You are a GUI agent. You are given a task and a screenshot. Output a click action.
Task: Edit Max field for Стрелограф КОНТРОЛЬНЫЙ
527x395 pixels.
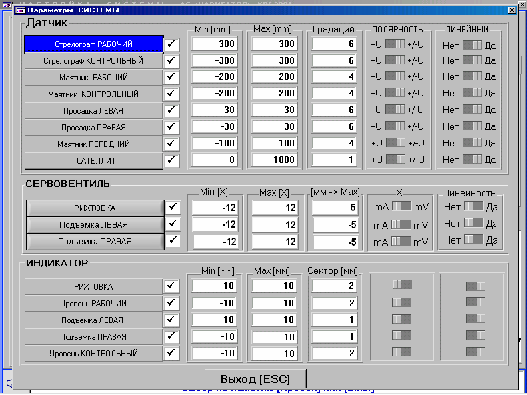[x=275, y=61]
